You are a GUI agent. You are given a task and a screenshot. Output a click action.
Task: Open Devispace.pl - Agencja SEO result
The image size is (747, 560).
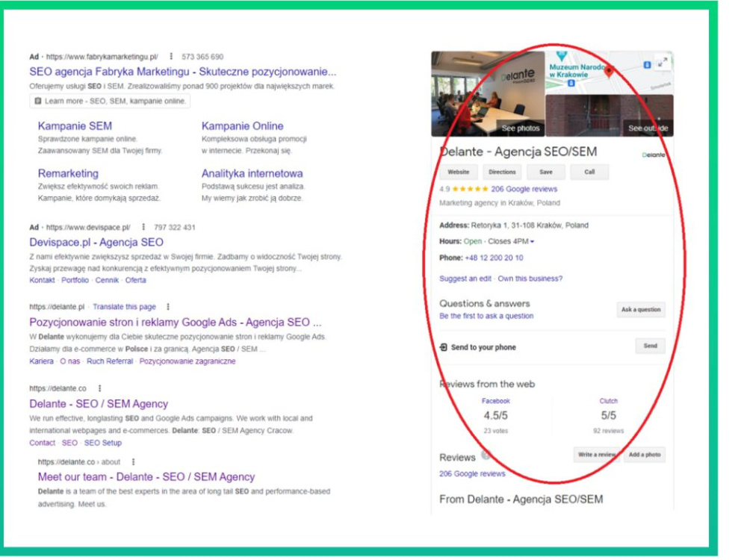coord(96,243)
